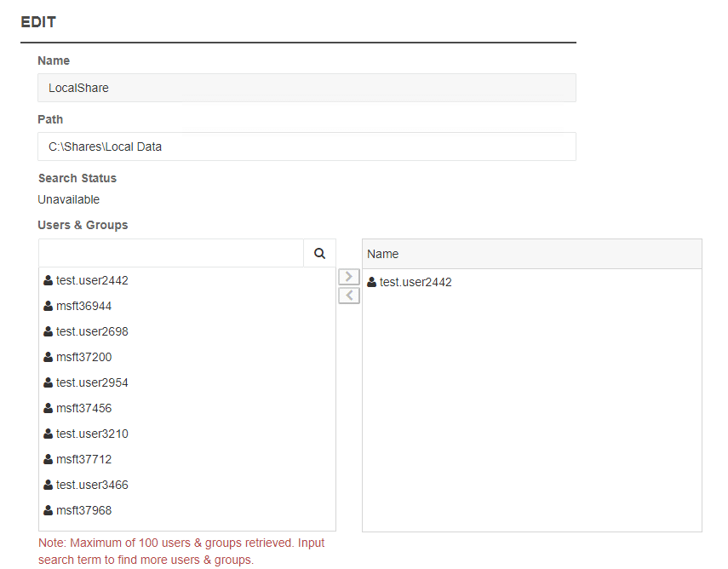Click user icon in the selected Name list
The width and height of the screenshot is (728, 569).
372,282
